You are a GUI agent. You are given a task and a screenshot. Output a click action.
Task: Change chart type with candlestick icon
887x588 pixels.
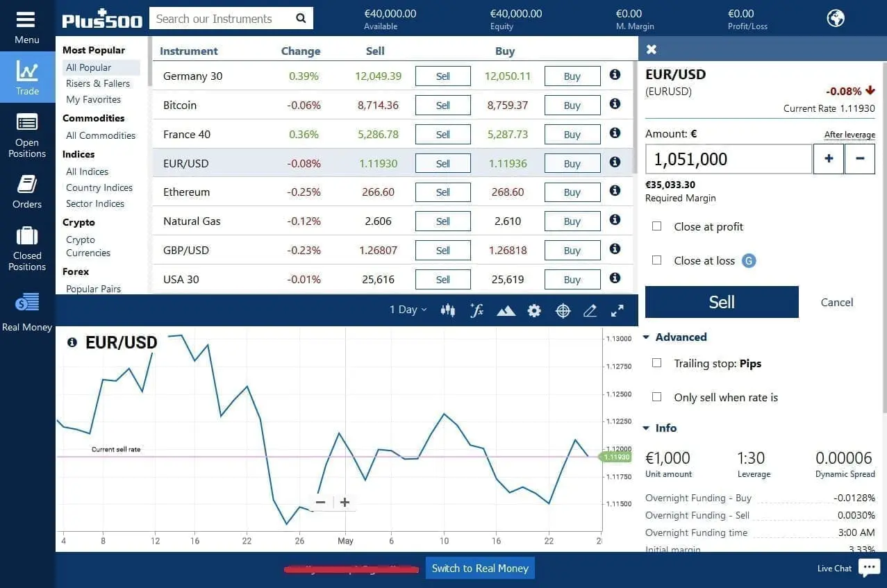[448, 310]
